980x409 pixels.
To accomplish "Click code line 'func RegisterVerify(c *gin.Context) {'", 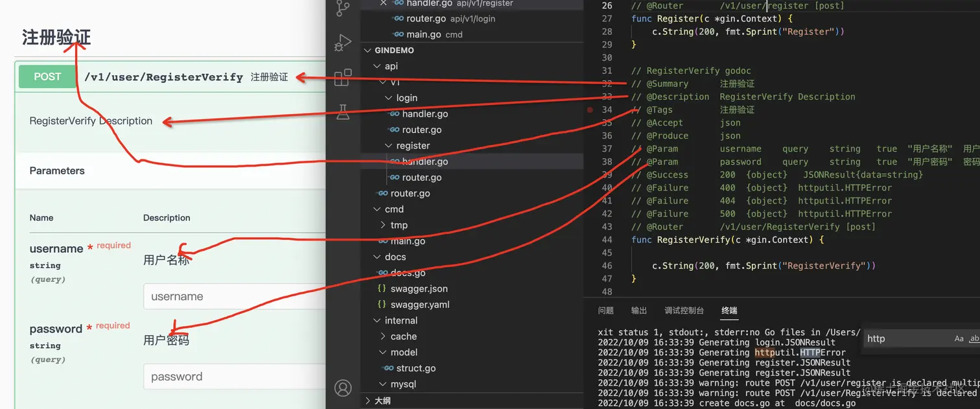I will (x=727, y=240).
